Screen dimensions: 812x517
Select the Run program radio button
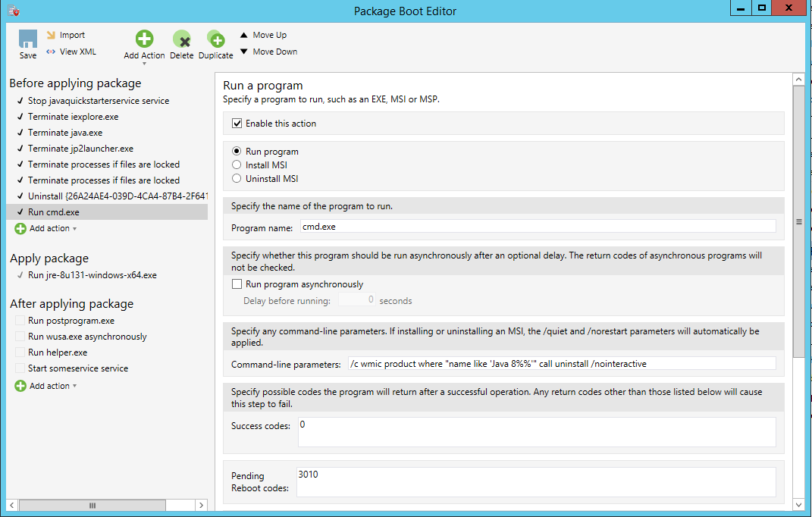click(237, 152)
